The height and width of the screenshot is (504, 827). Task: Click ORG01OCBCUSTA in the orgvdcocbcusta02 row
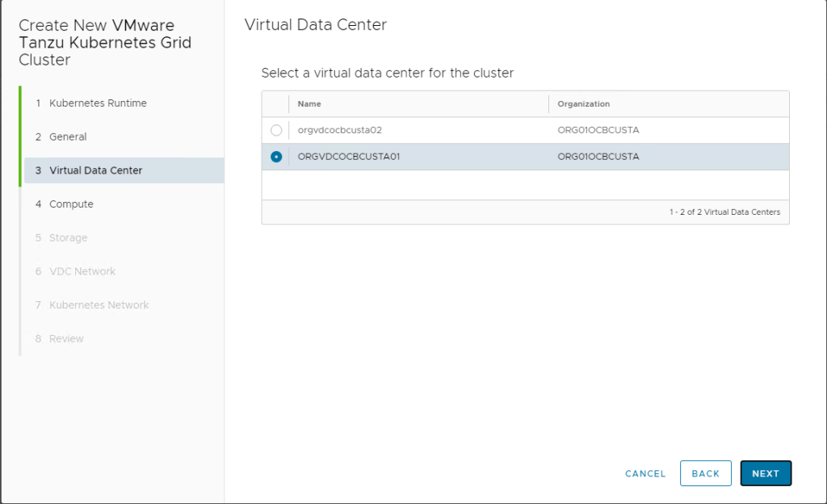click(x=598, y=130)
